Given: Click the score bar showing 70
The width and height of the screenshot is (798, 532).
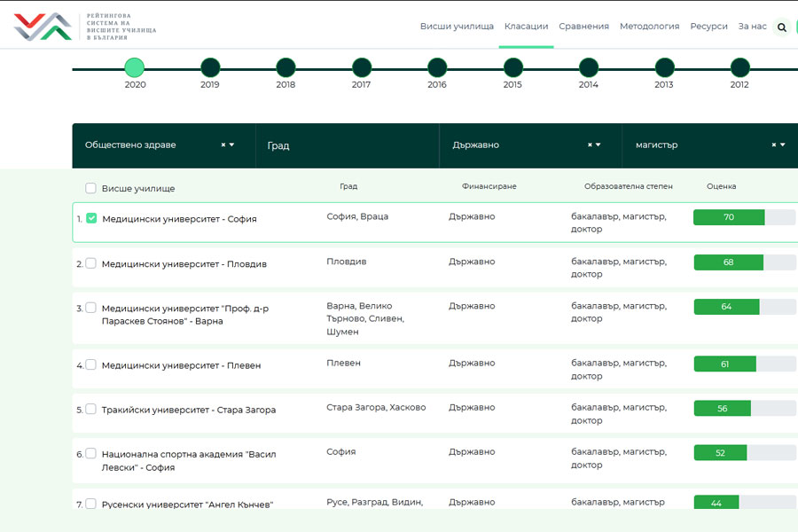Looking at the screenshot, I should pyautogui.click(x=744, y=217).
